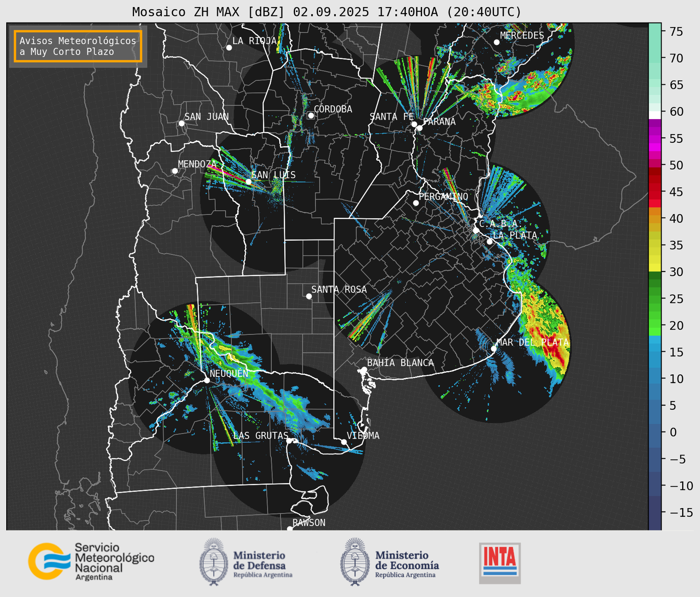
Task: Select the SANTA FE city marker
Action: [414, 124]
